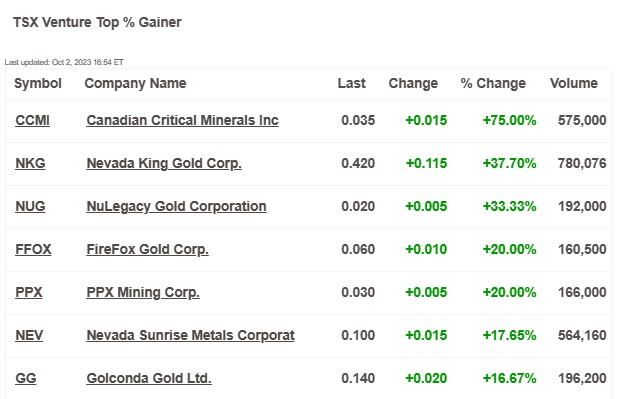
Task: Click the NEV ticker symbol
Action: click(29, 335)
